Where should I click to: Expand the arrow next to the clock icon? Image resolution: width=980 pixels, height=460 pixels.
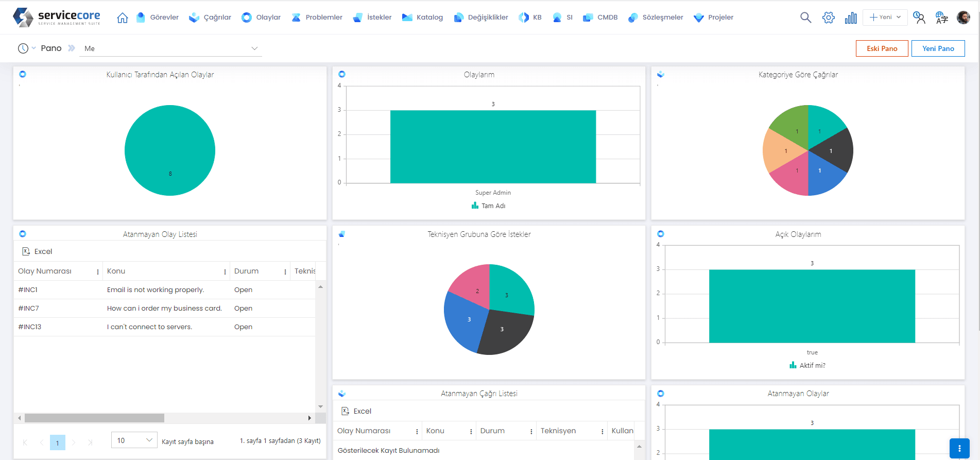coord(34,48)
